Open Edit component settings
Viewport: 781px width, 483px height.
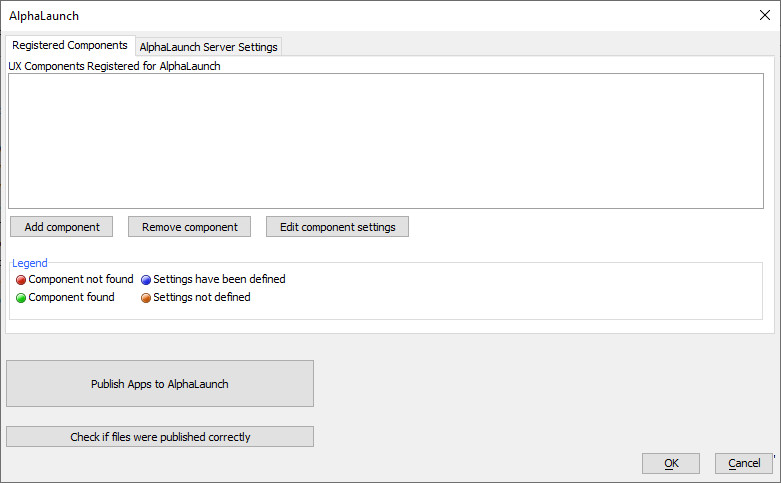click(337, 227)
